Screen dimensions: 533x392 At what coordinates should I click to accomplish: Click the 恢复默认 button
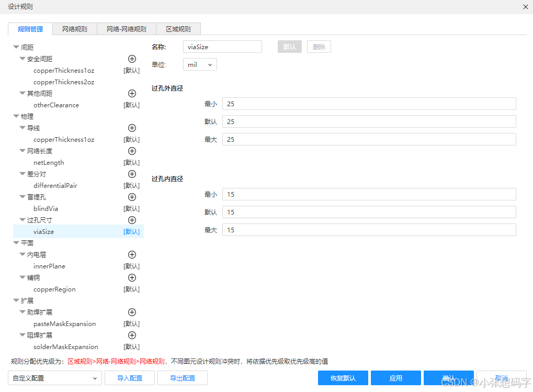[343, 378]
